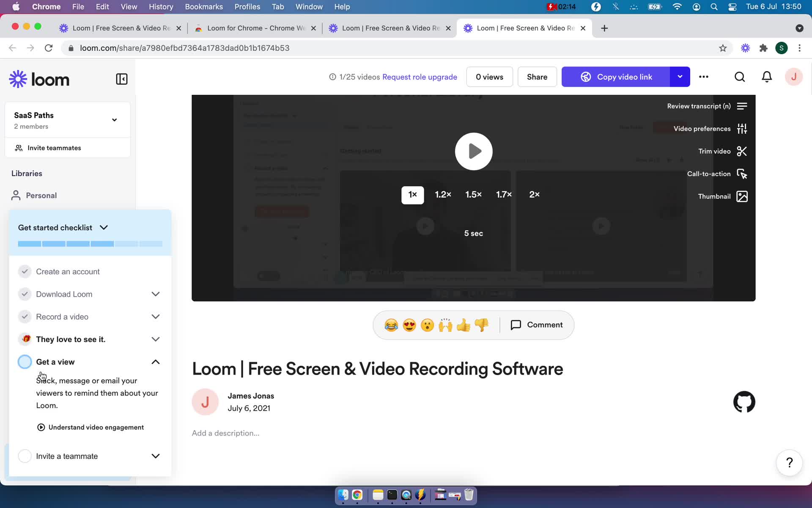Click the Trim video icon

point(742,151)
